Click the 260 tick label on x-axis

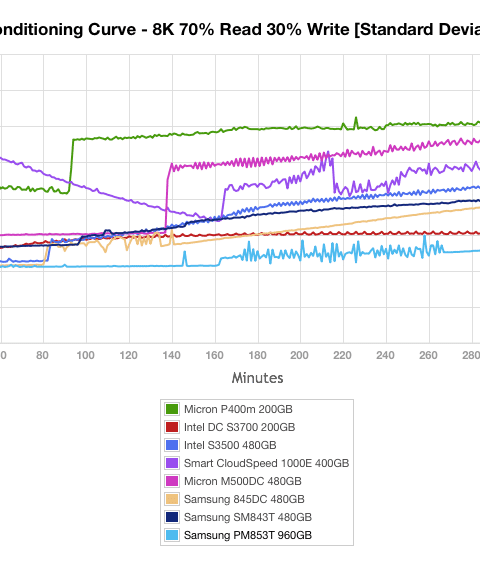tap(428, 355)
